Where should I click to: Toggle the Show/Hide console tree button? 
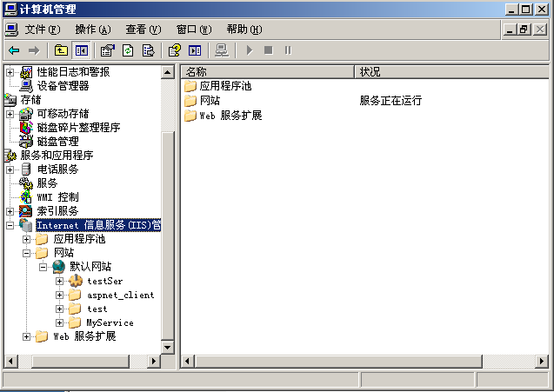tap(81, 50)
